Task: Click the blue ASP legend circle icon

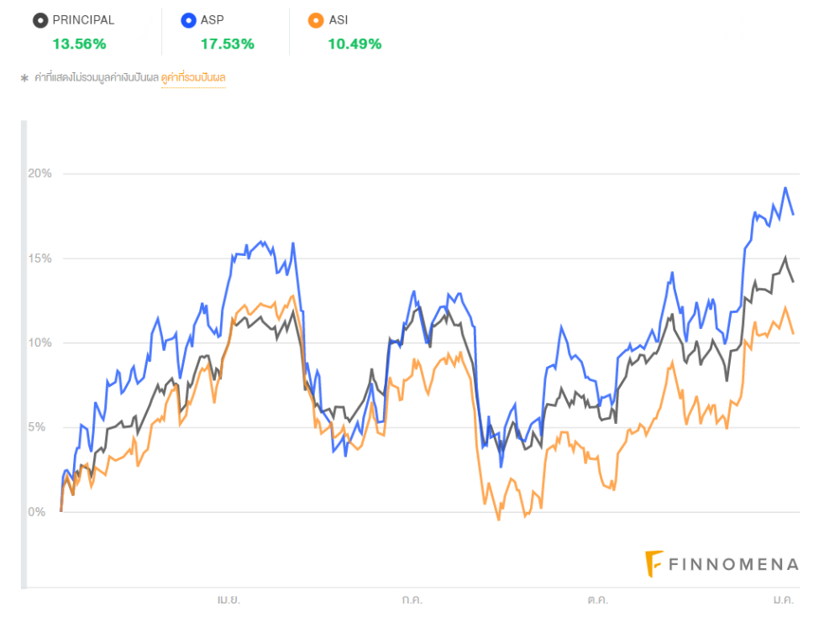Action: pos(188,20)
